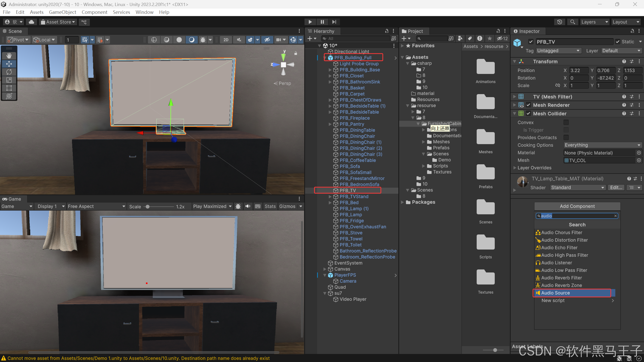The image size is (644, 362).
Task: Adjust the Game view Scale slider
Action: (148, 207)
